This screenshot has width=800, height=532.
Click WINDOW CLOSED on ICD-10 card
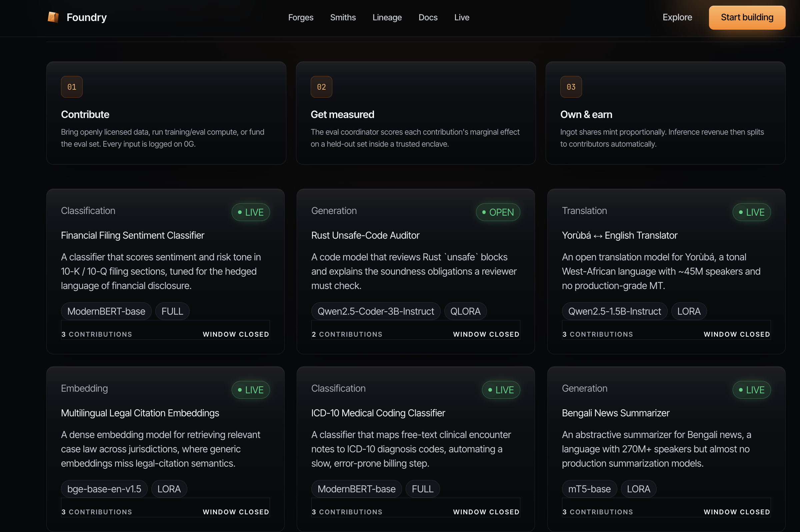click(486, 512)
